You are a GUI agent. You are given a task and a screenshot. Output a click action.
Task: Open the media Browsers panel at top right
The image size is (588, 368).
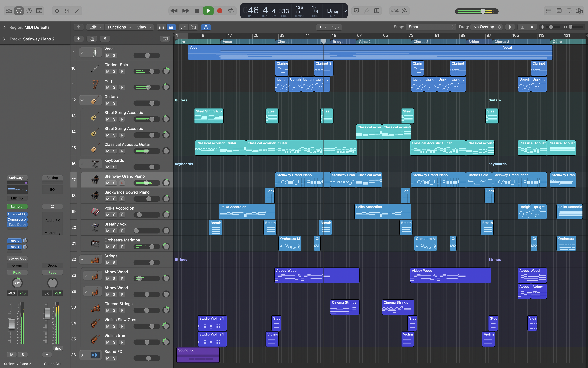pos(579,11)
